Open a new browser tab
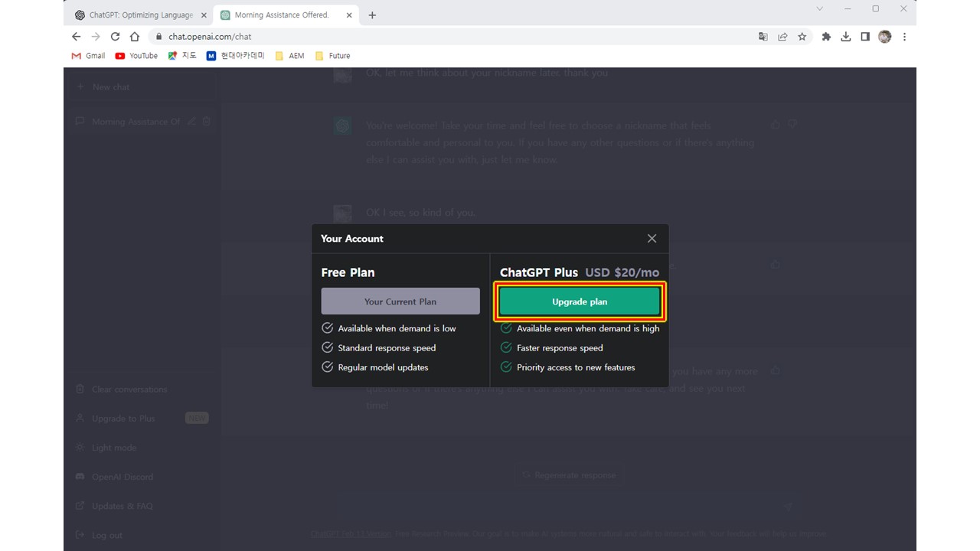 pyautogui.click(x=372, y=15)
